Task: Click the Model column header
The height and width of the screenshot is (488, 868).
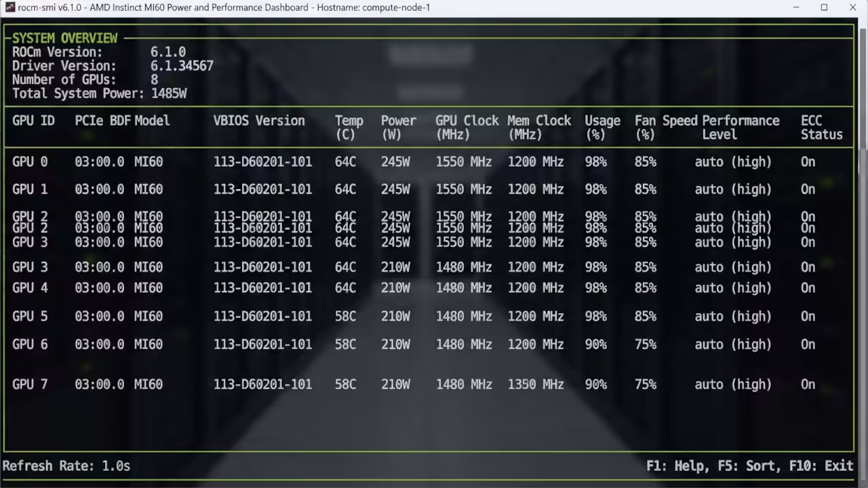Action: [x=152, y=121]
